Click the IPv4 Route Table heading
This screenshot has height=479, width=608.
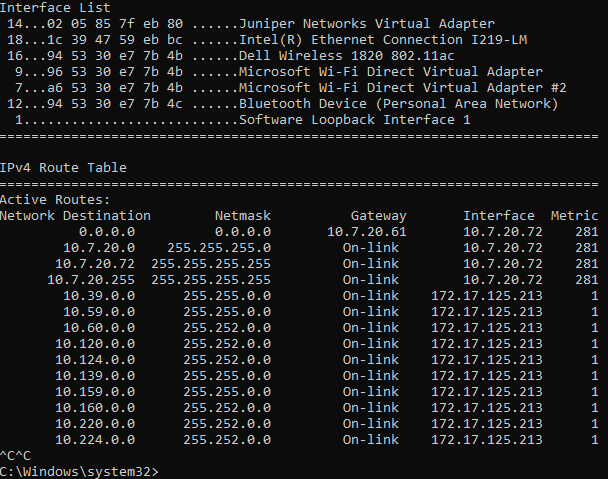coord(63,168)
